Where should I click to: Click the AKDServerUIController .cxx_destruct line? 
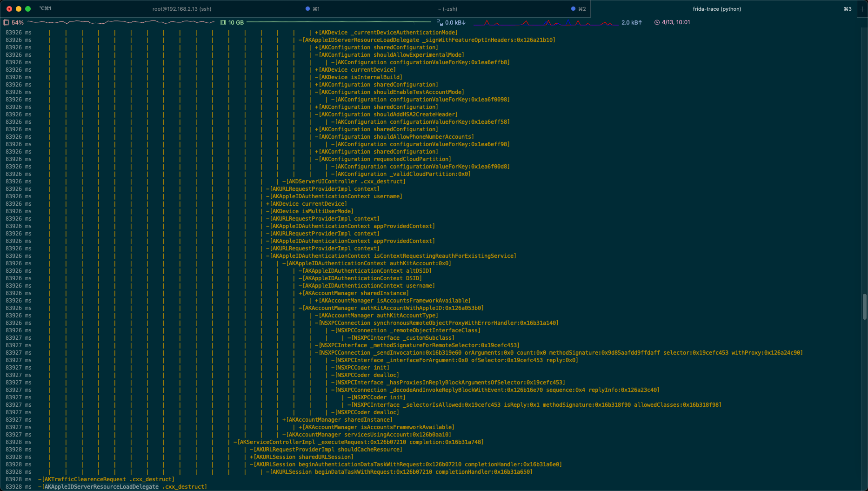click(x=344, y=182)
